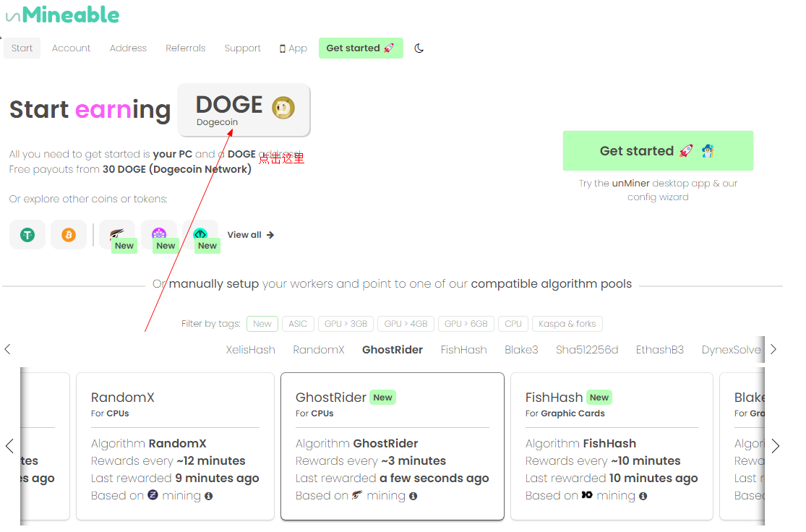Screen dimensions: 806x532
Task: Open the Account menu item
Action: 72,48
